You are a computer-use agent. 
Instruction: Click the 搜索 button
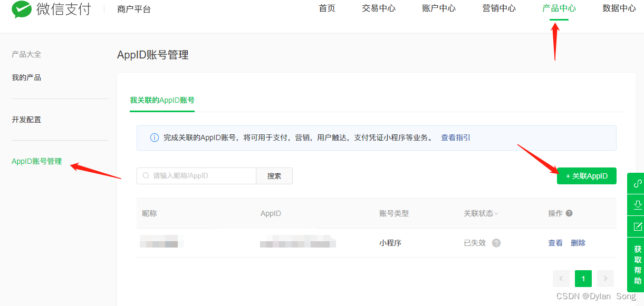coord(274,176)
